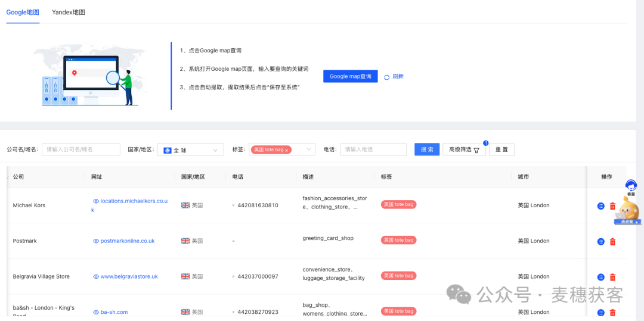Click the 重置 reset button

pos(501,149)
